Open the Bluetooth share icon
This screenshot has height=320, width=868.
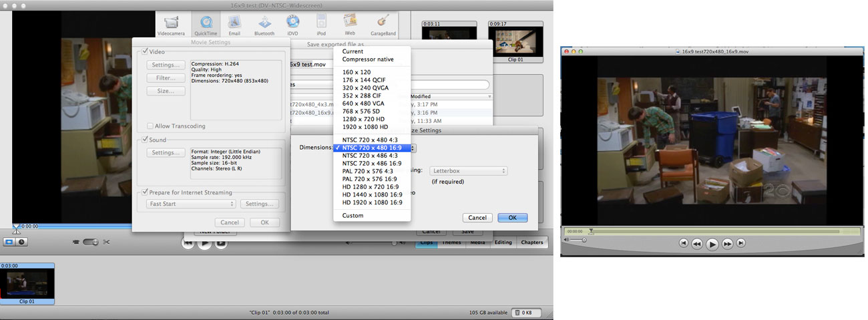[264, 25]
